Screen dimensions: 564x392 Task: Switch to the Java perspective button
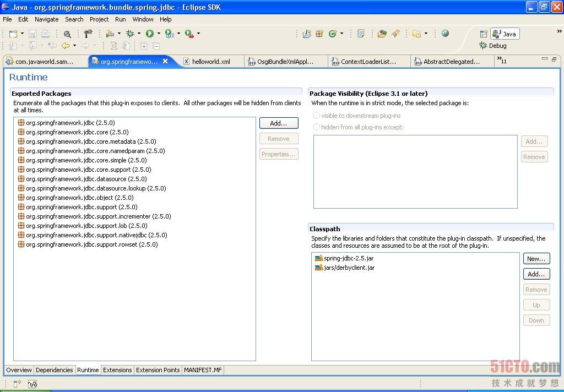505,34
